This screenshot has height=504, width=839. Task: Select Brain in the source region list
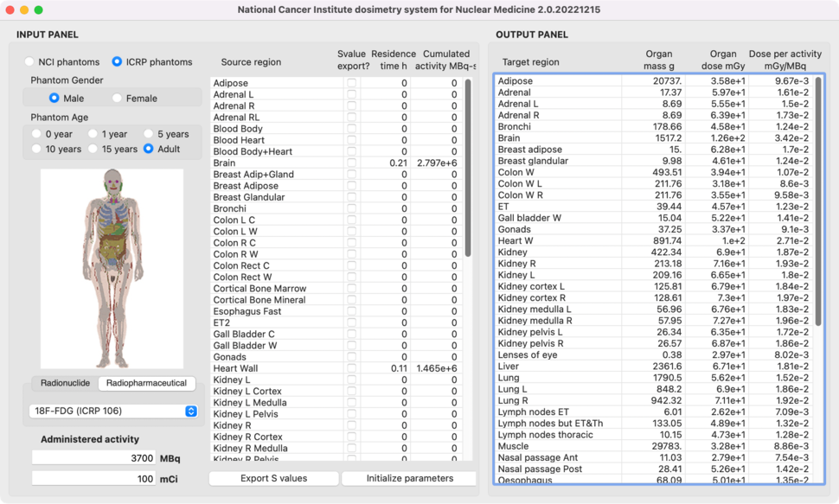(242, 163)
